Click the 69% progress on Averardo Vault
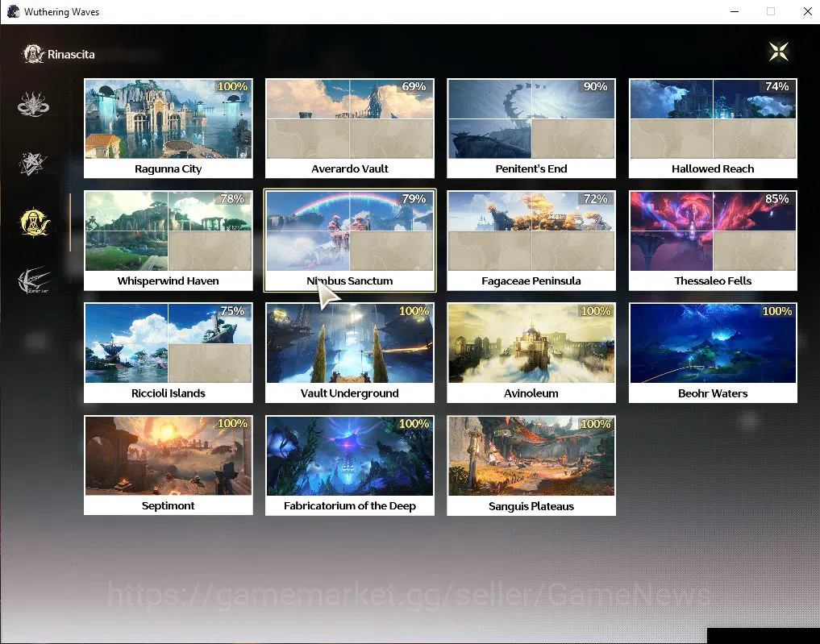This screenshot has width=820, height=644. click(414, 86)
